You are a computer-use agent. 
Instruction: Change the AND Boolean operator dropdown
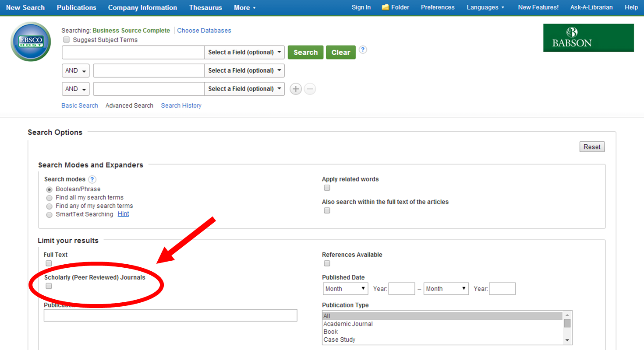point(75,70)
